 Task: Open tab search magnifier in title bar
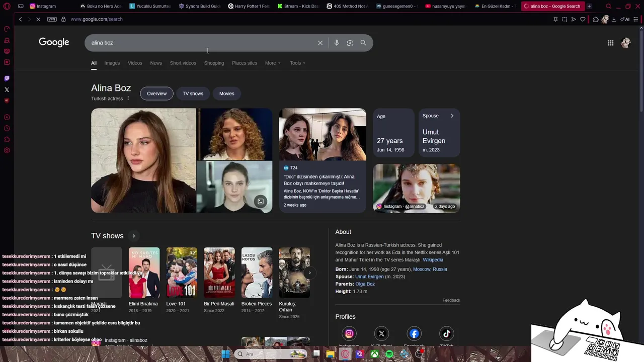[x=608, y=6]
